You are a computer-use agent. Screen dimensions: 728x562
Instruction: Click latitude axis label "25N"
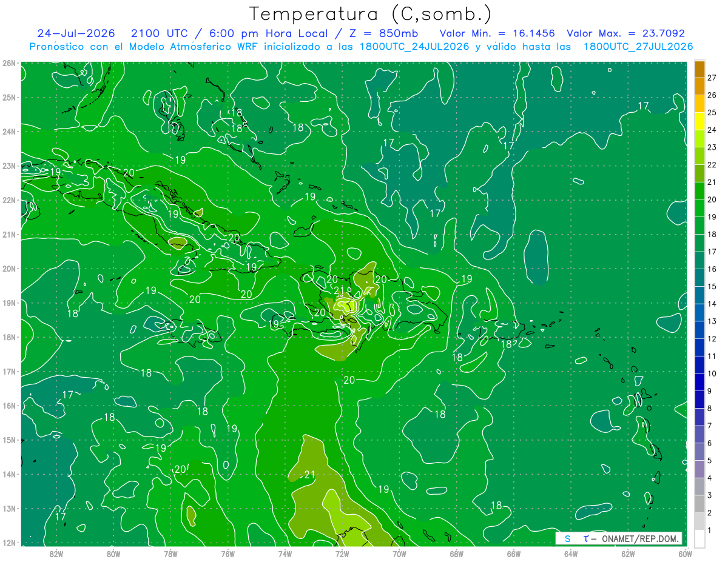pyautogui.click(x=9, y=98)
